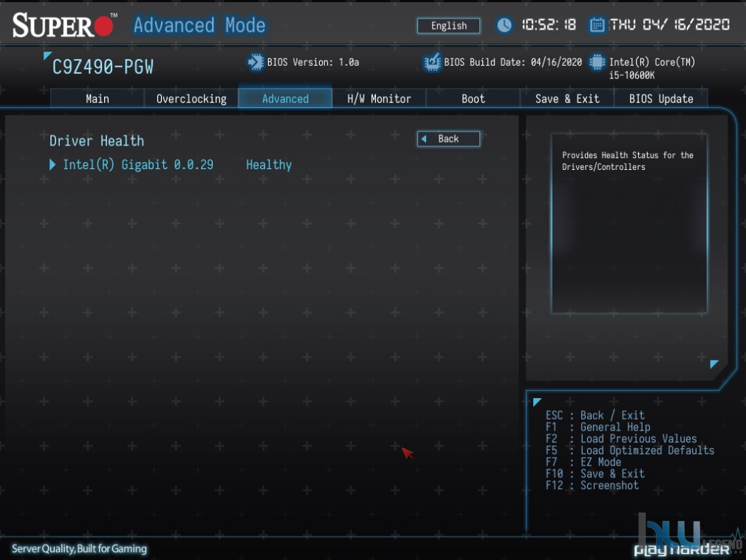Click the date THU 04/16/2020

coord(670,24)
